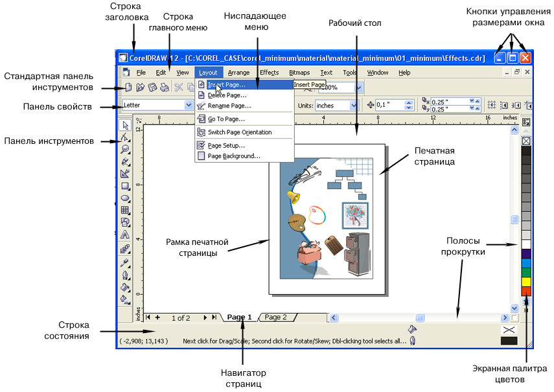Open the Edit menu

(161, 73)
